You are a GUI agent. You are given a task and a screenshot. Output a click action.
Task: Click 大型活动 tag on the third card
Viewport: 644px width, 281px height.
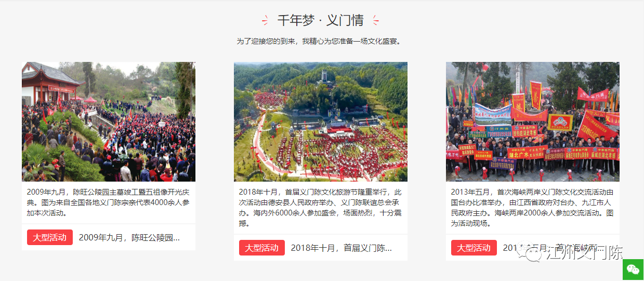(x=474, y=248)
